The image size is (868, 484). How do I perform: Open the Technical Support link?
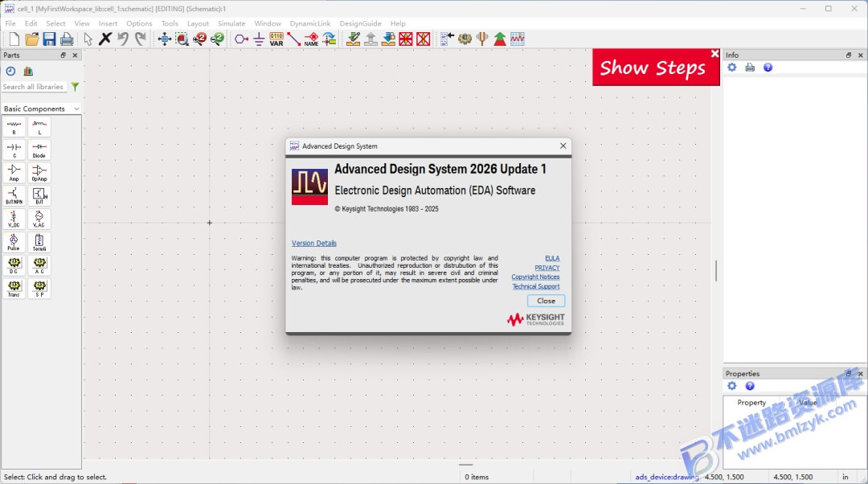coord(536,286)
